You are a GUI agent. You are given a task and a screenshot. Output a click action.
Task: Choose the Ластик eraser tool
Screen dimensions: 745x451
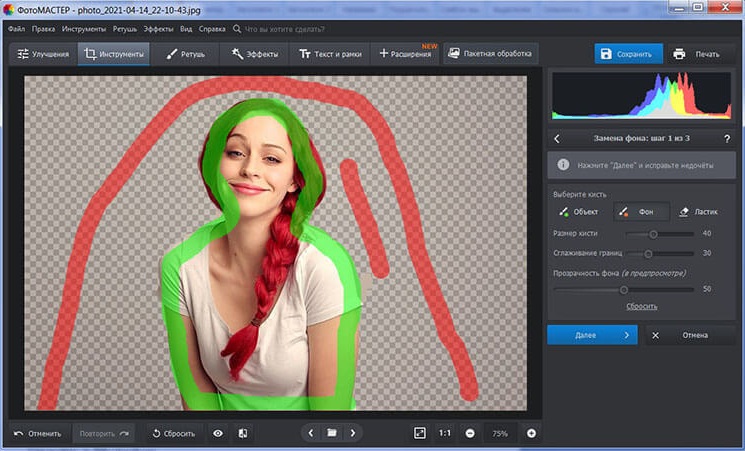pos(698,212)
